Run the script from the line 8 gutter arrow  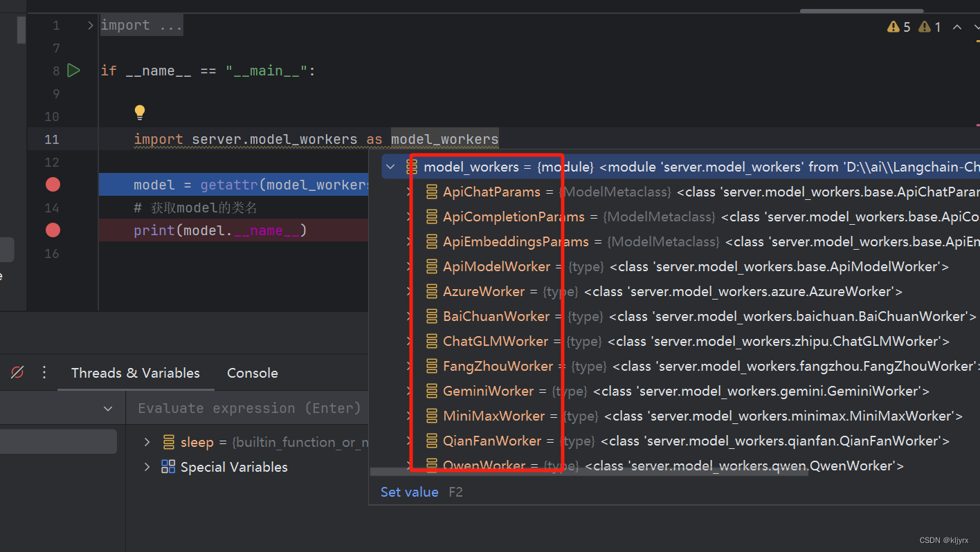tap(73, 71)
